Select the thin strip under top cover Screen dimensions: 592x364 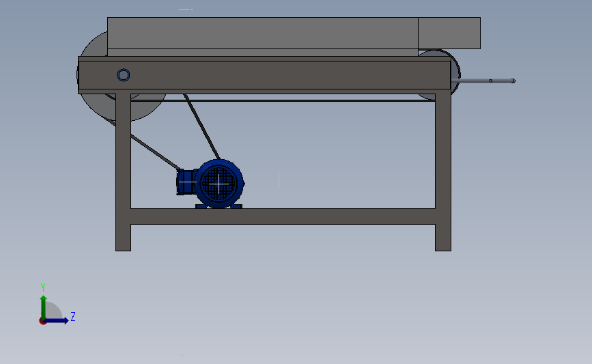point(263,53)
